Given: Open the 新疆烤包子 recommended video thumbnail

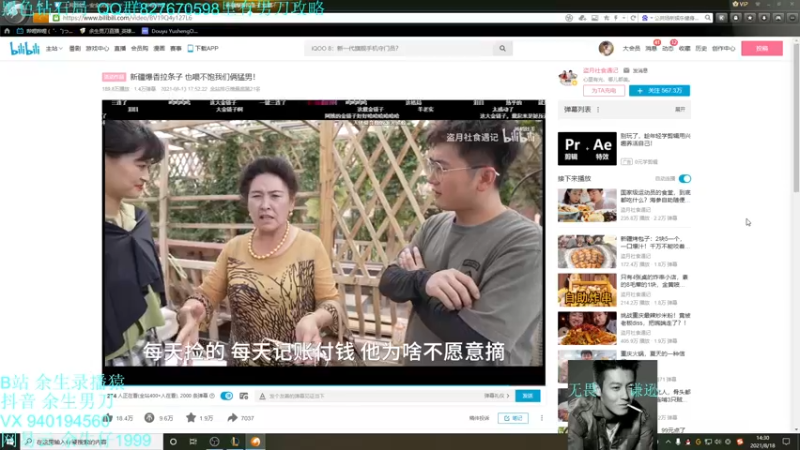Looking at the screenshot, I should [x=587, y=252].
